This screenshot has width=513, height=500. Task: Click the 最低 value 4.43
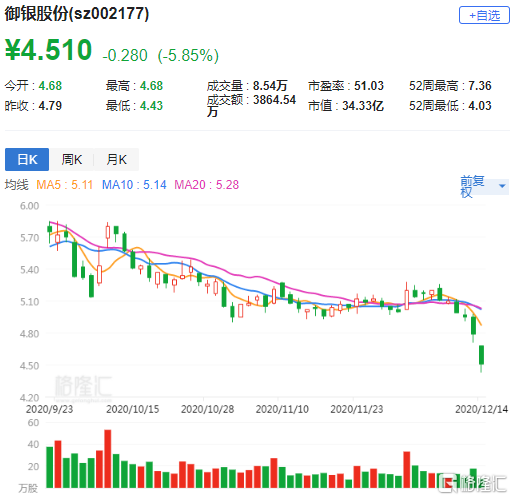click(x=151, y=106)
